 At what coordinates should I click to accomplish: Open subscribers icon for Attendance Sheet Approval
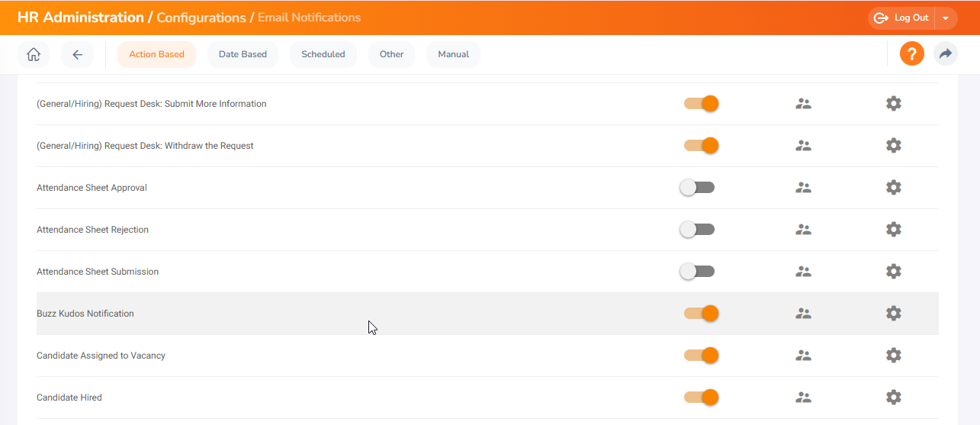point(803,188)
